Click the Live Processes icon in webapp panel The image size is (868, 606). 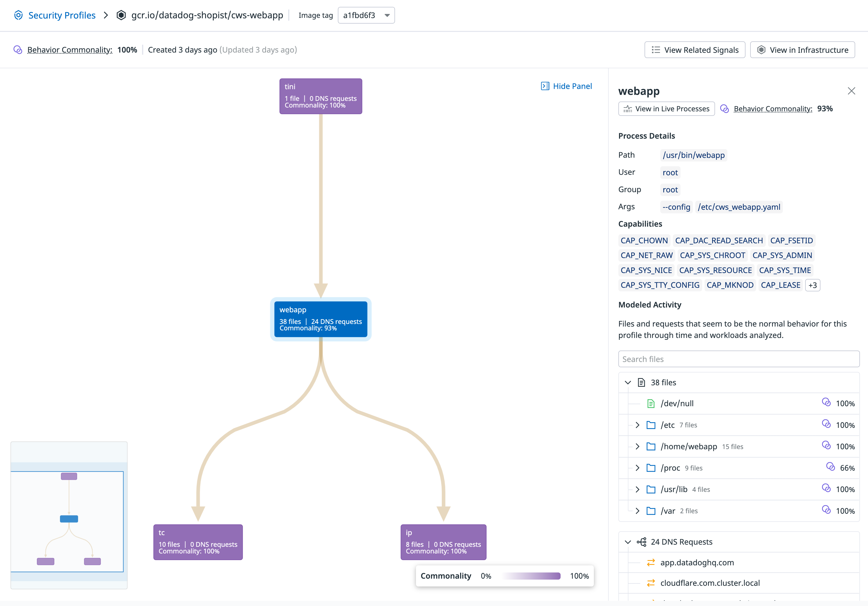pos(627,108)
